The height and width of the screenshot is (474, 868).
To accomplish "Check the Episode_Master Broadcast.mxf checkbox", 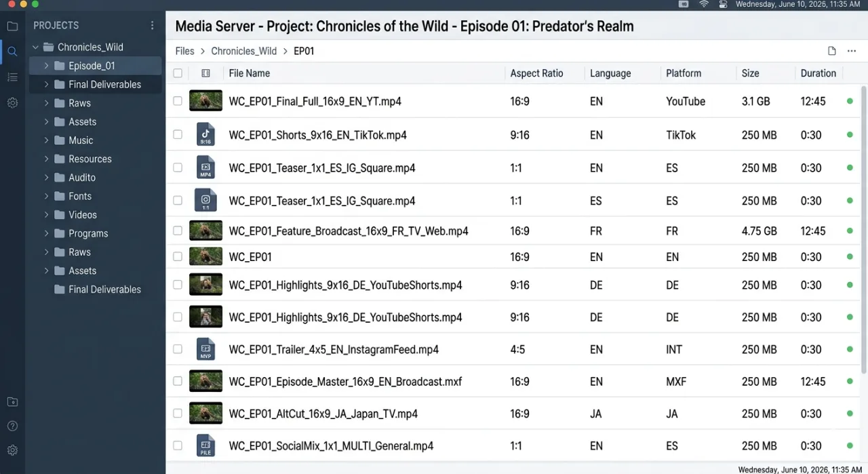I will pyautogui.click(x=178, y=381).
